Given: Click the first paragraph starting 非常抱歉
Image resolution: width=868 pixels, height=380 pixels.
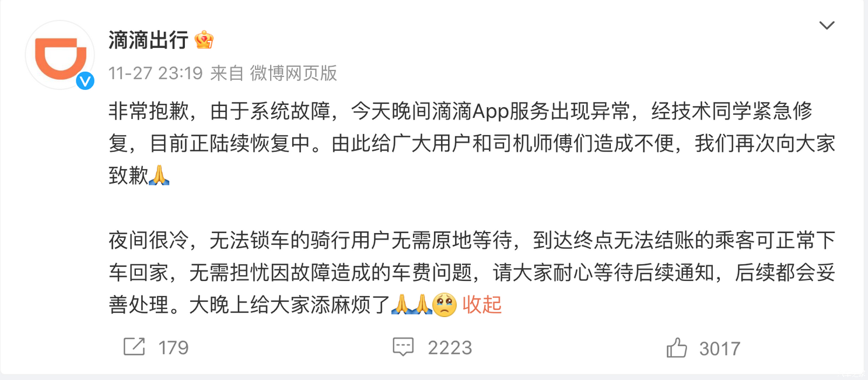Looking at the screenshot, I should coord(472,143).
